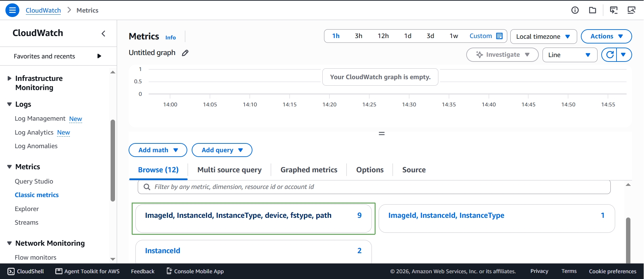Expand Favorites and recents
The height and width of the screenshot is (279, 644).
coord(58,56)
